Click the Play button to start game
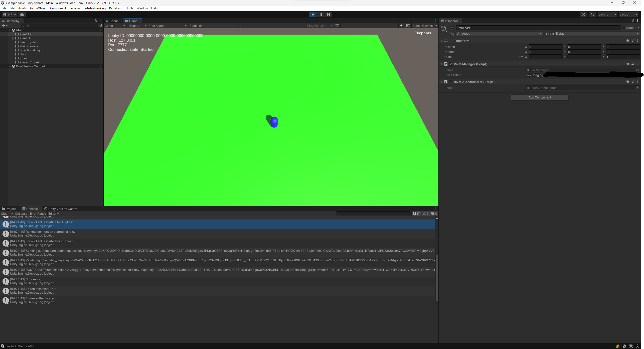Image resolution: width=644 pixels, height=349 pixels. [312, 14]
